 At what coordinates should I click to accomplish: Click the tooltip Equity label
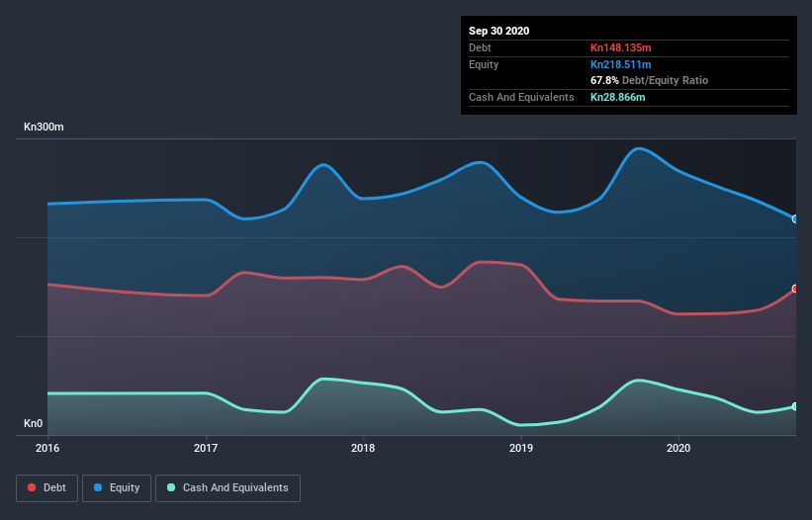tap(484, 64)
